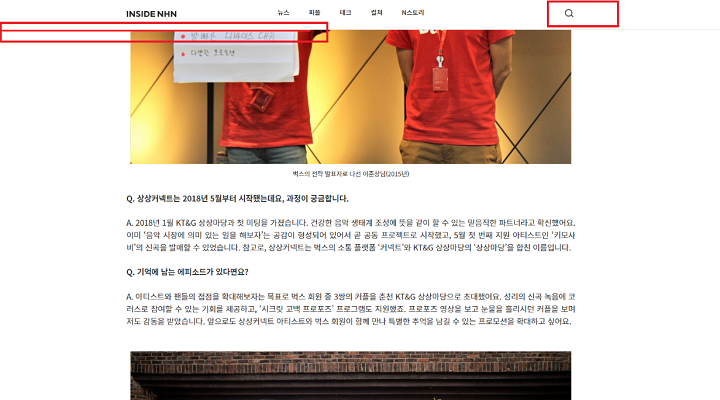This screenshot has height=400, width=720.
Task: Click the brick wall photo below the article text
Action: click(x=350, y=376)
